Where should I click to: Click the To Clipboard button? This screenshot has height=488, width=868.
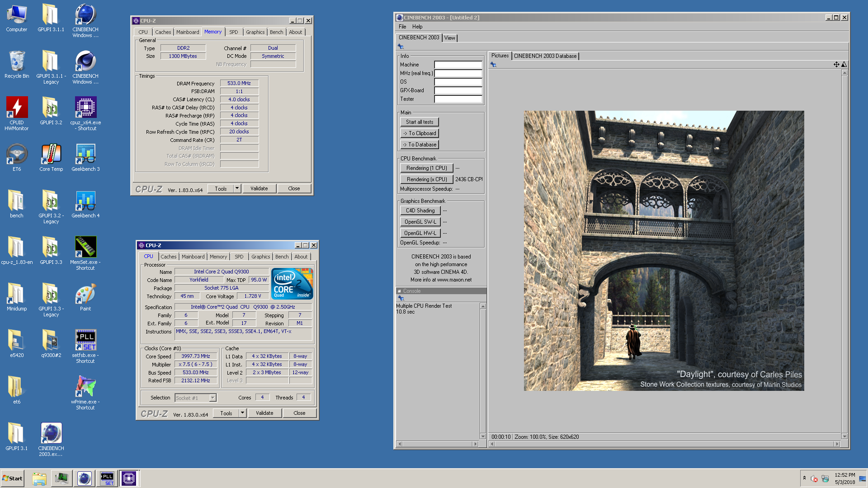click(420, 133)
